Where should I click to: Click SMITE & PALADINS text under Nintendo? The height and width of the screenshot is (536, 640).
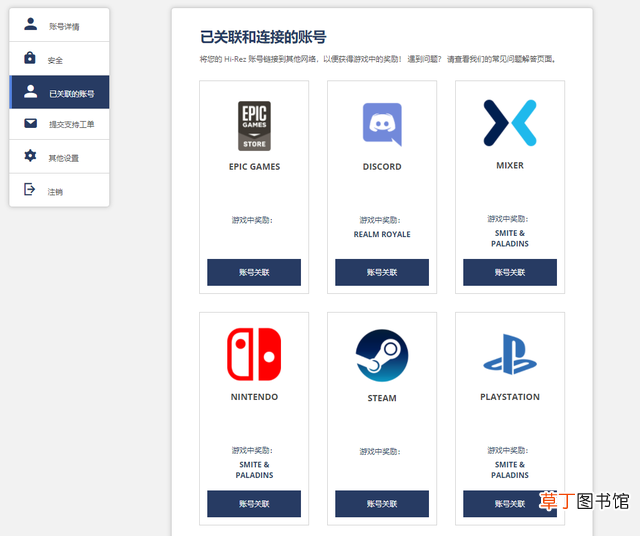coord(254,470)
